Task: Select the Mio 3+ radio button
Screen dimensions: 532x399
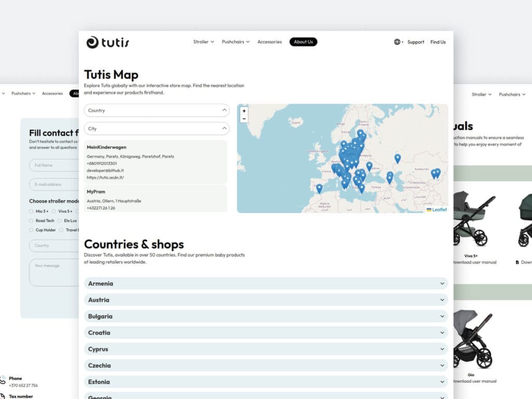Action: [x=31, y=211]
